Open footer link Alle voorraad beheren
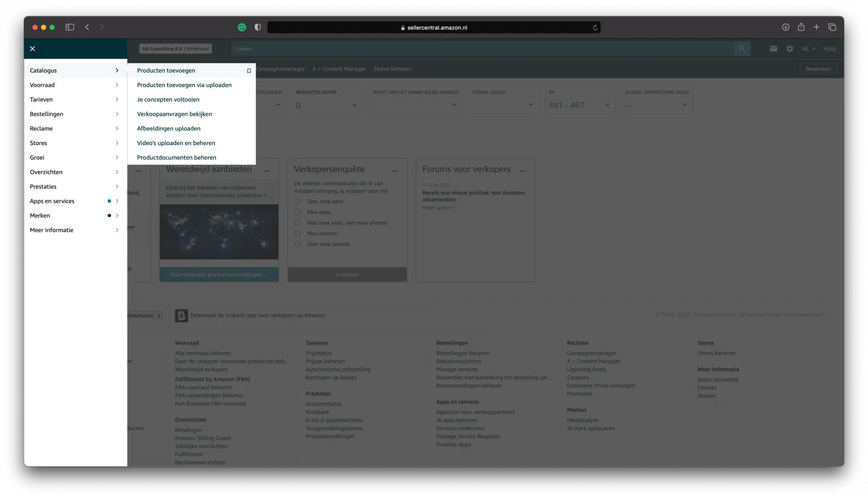The height and width of the screenshot is (498, 868). 203,353
